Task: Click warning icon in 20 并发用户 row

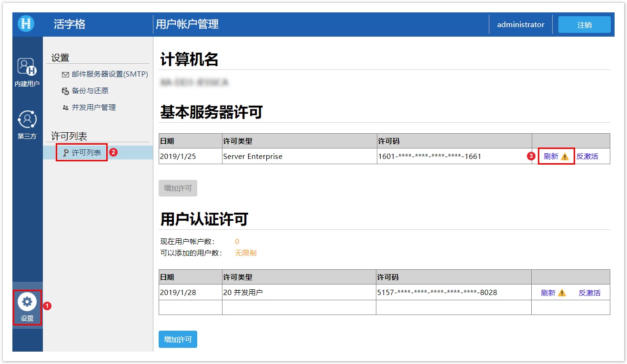Action: 562,293
